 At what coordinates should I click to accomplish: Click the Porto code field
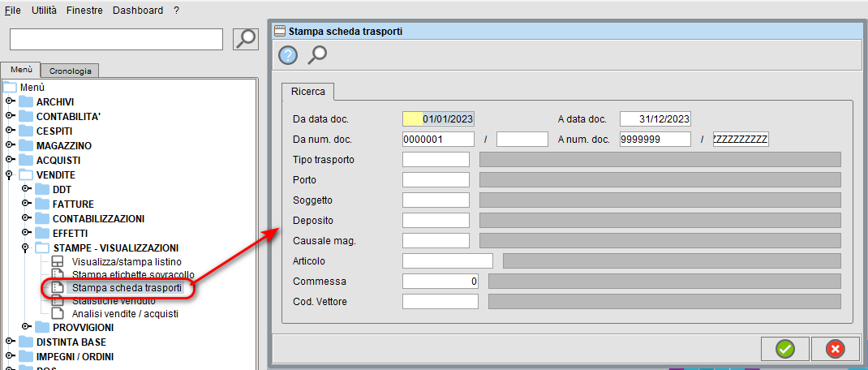436,179
